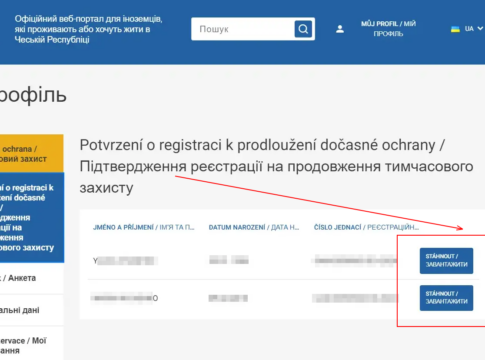Click JMÉNO A PŘÍJMENÍ column header
Screen dimensions: 485x360
[143, 227]
